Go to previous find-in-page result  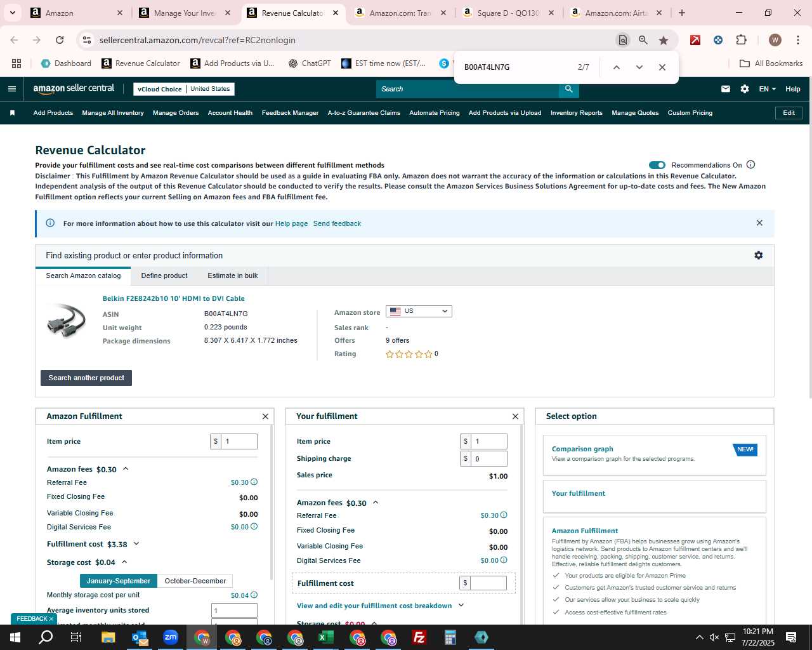(x=616, y=67)
